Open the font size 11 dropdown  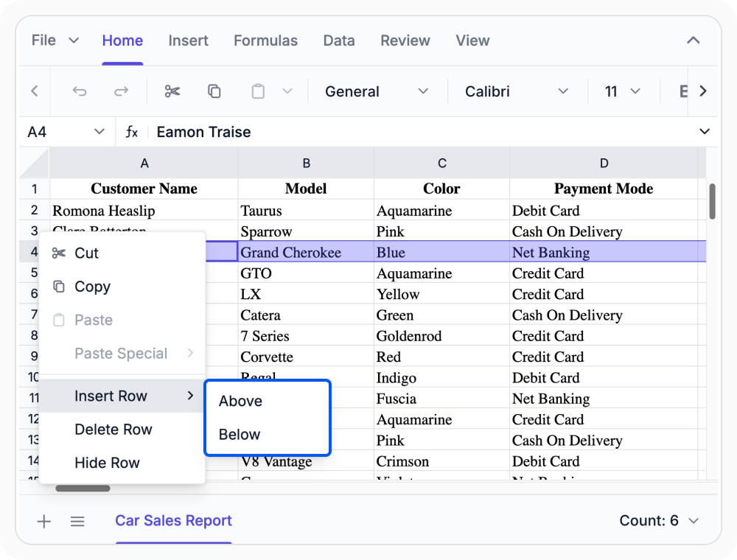coord(622,91)
